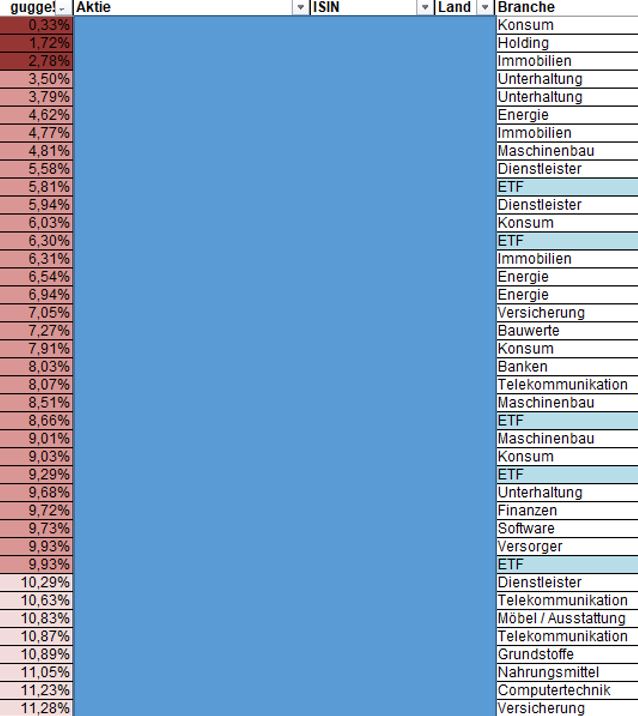This screenshot has height=716, width=638.
Task: Select the Branche header cell
Action: (567, 7)
